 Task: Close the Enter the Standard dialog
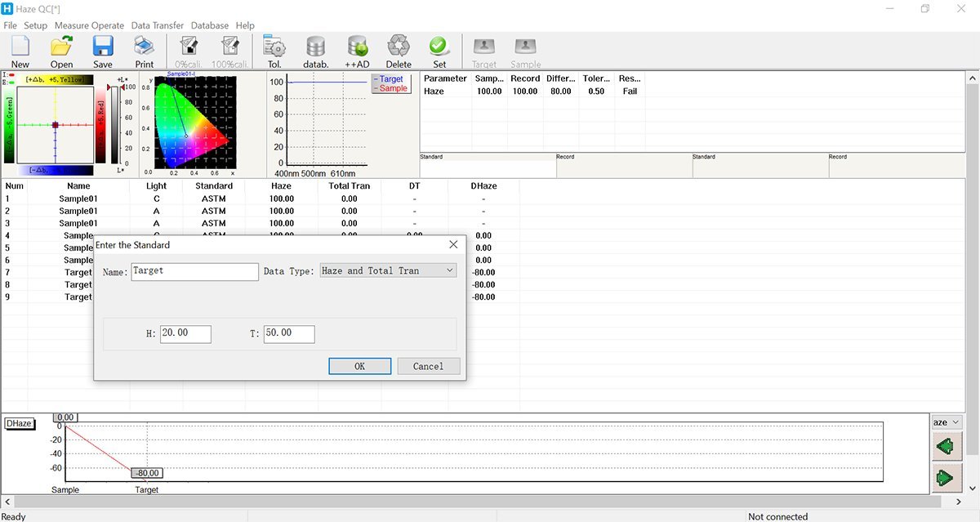(x=454, y=244)
